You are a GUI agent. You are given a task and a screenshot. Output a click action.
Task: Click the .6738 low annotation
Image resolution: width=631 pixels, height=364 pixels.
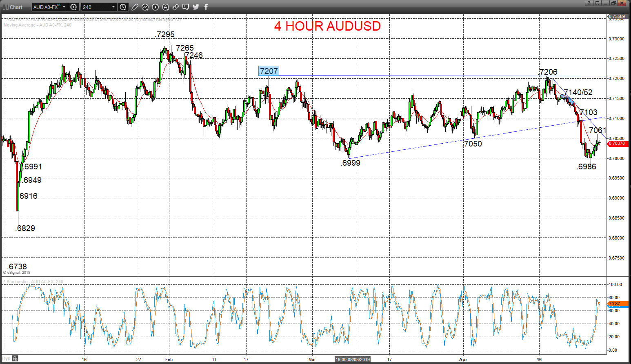17,267
